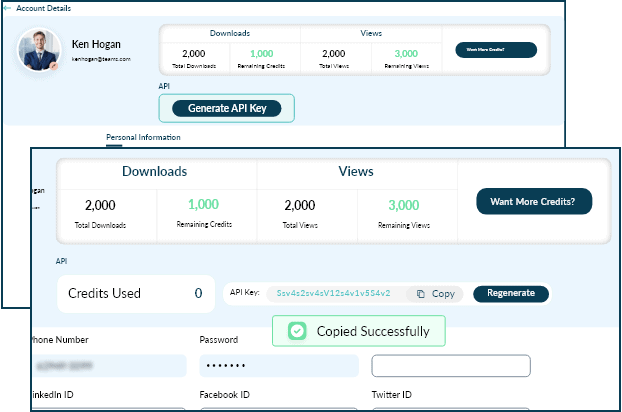Click the 1,000 Remaining Credits value in the front panel
The image size is (622, 412).
[203, 204]
